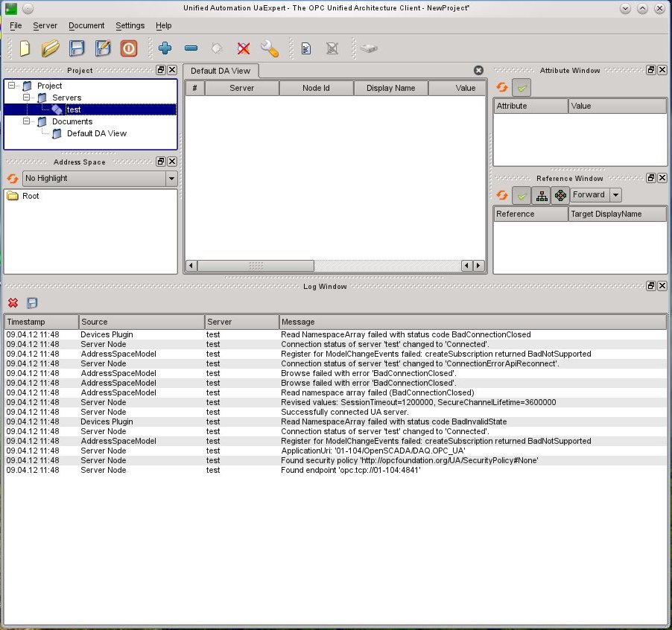Toggle the checkmark button in Reference Window
Screen dimensions: 672x630
pyautogui.click(x=522, y=195)
